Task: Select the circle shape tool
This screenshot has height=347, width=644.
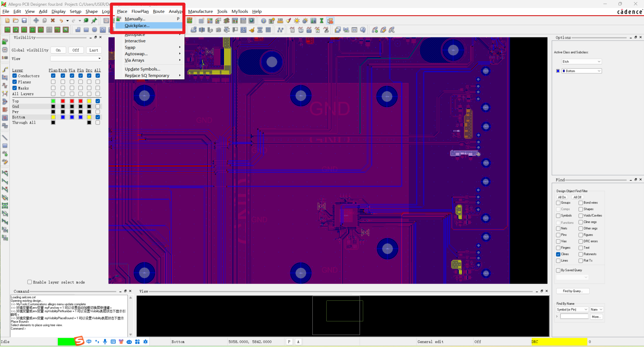Action: coord(95,30)
